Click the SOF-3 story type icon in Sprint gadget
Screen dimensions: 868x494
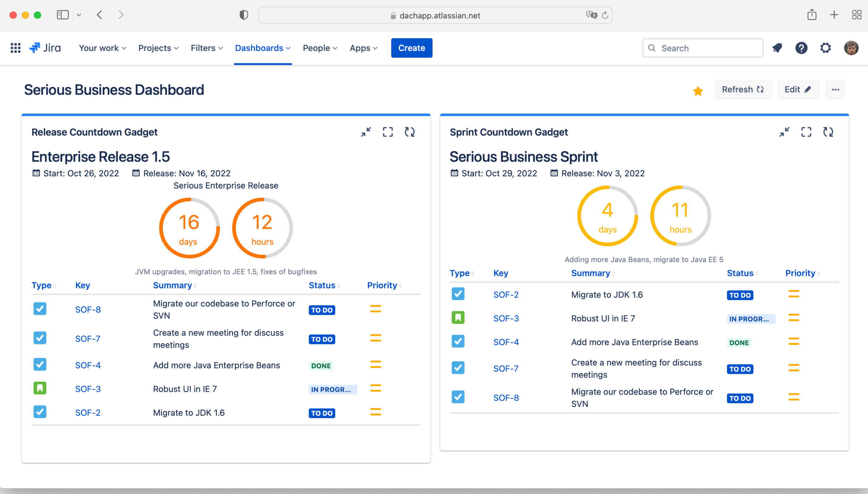[x=458, y=318]
